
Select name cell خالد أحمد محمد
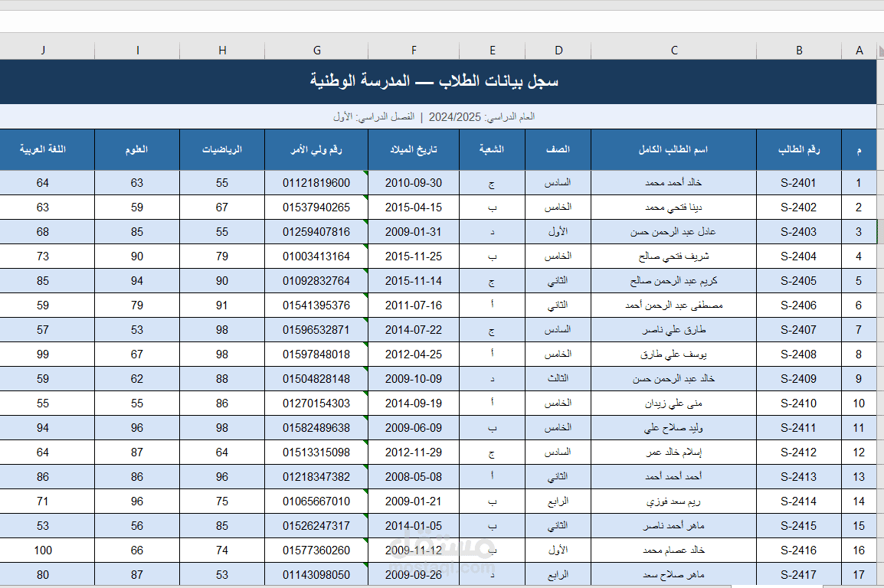tap(673, 183)
